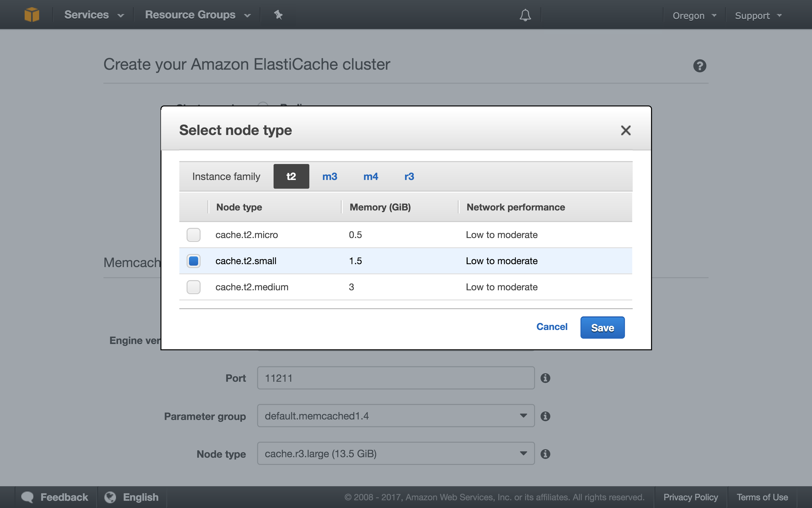
Task: Open the Oregon region dropdown
Action: pyautogui.click(x=695, y=15)
